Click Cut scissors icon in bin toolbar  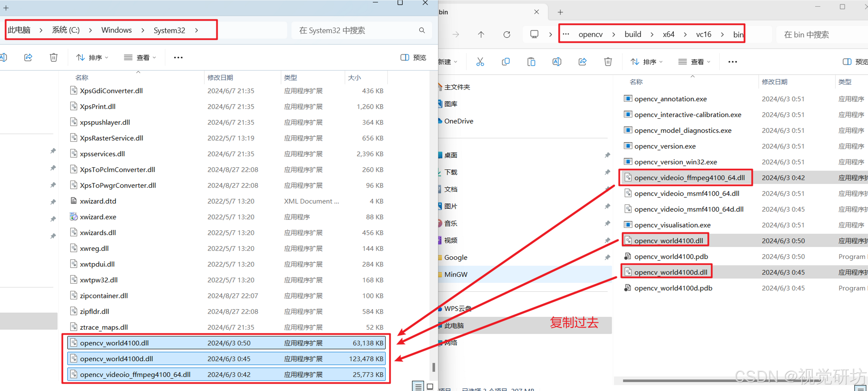[x=480, y=62]
